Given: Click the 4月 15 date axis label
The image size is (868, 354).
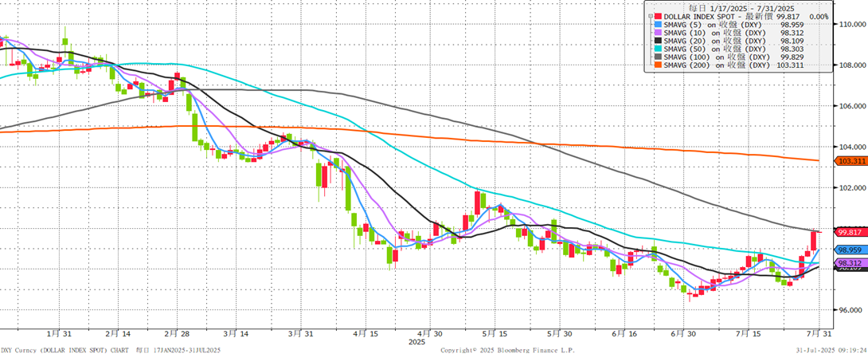Looking at the screenshot, I should point(364,333).
